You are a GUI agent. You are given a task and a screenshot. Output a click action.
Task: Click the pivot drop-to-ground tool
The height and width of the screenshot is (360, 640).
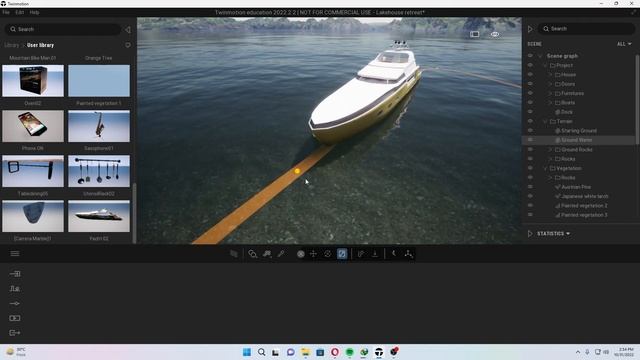point(375,254)
